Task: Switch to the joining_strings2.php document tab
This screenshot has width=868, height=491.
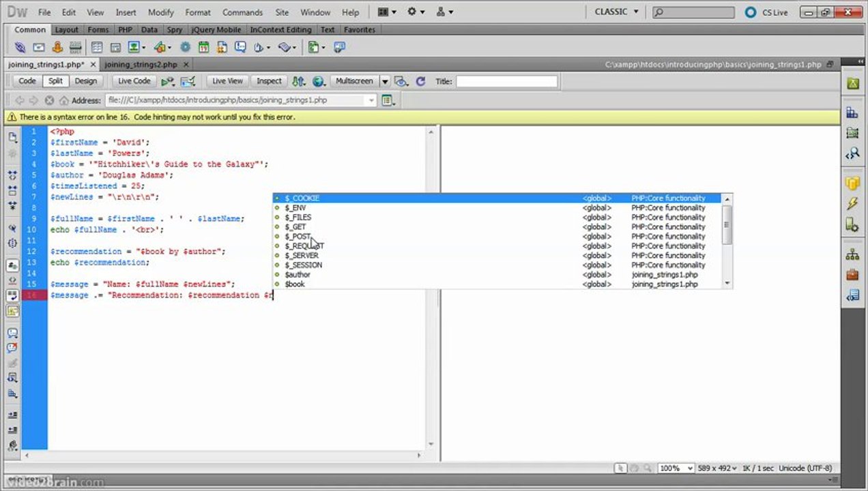Action: [141, 65]
